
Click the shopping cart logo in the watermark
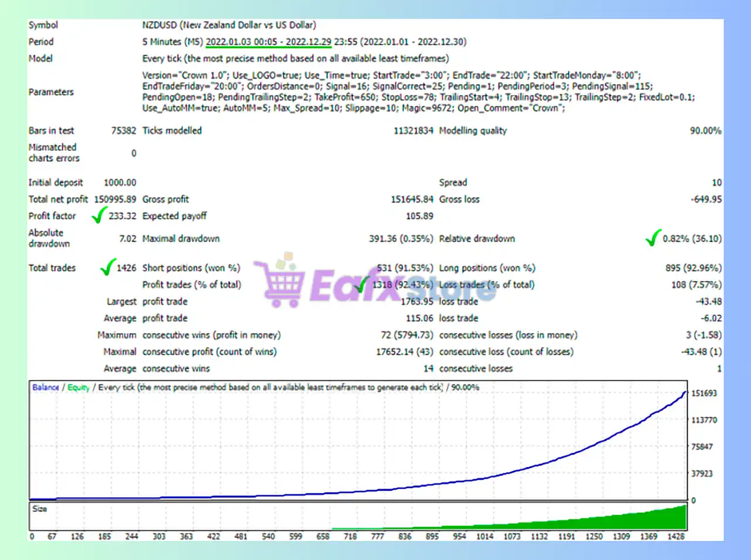coord(281,283)
